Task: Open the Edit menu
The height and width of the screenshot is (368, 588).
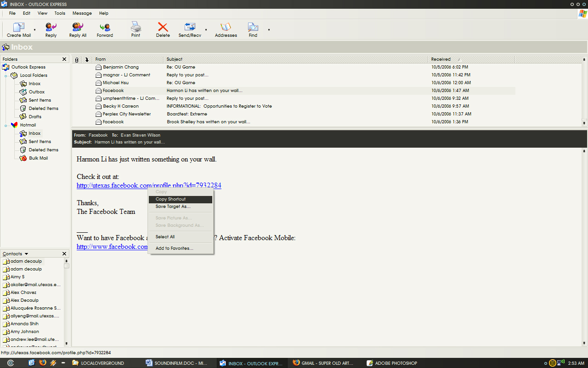Action: pos(27,13)
